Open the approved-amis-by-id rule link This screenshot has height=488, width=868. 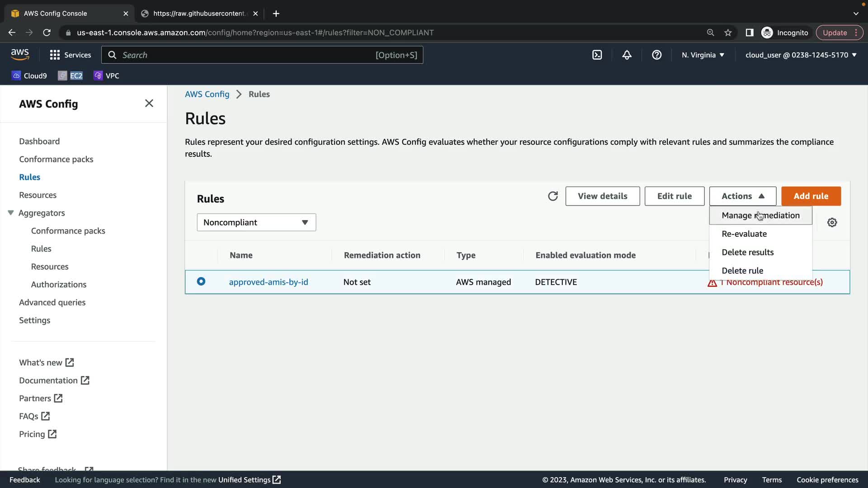coord(268,282)
